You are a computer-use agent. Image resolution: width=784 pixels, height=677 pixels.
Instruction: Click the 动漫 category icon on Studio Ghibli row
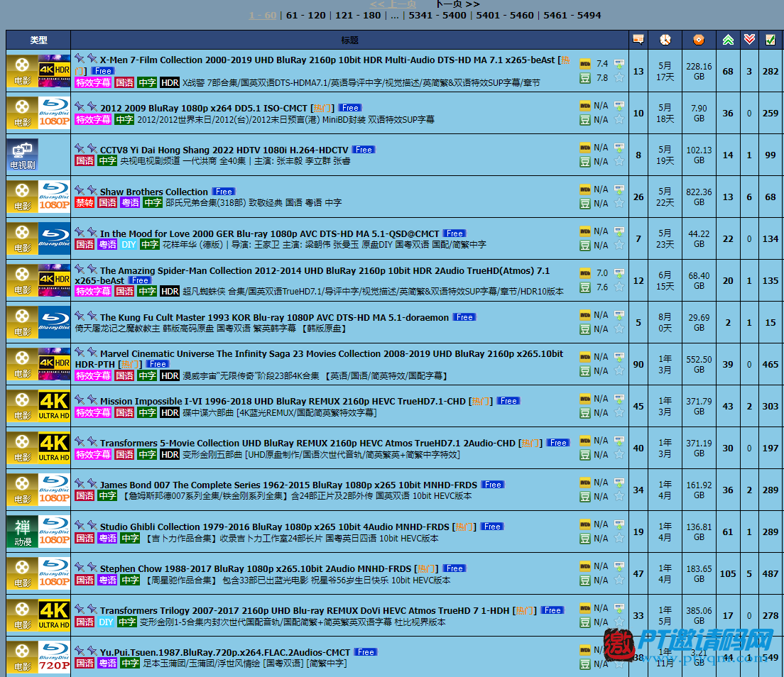pos(22,532)
